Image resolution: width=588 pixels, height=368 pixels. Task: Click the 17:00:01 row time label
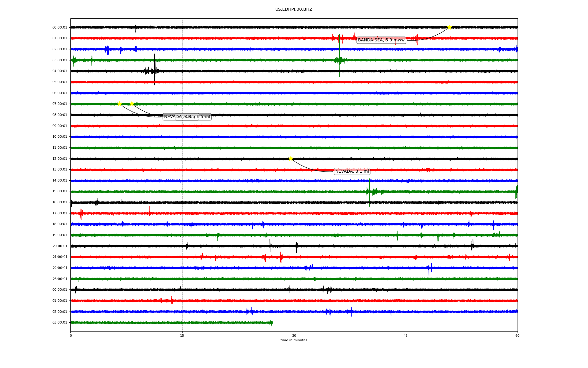tap(60, 213)
